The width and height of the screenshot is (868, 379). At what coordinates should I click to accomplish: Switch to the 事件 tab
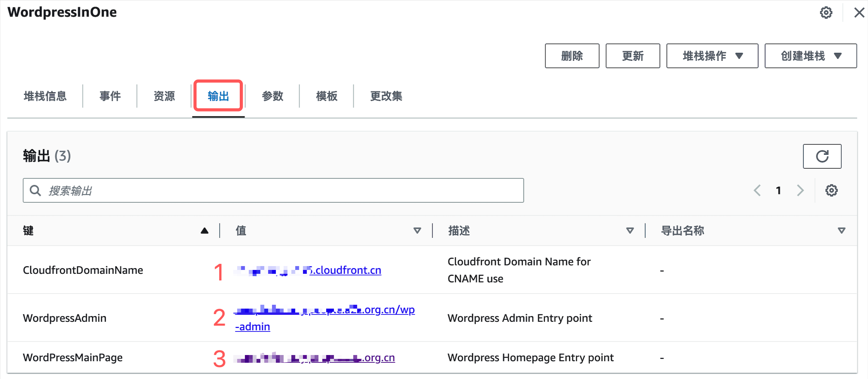point(110,96)
